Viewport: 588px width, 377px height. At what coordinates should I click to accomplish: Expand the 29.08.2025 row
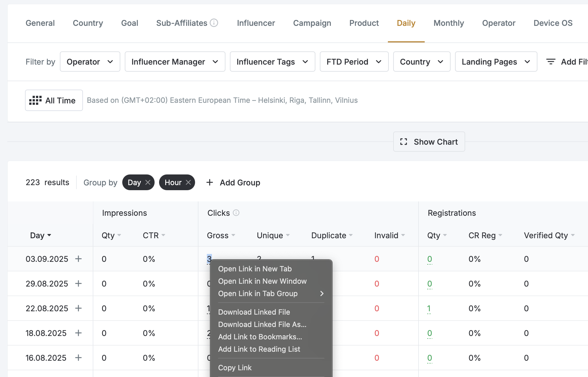pos(78,283)
